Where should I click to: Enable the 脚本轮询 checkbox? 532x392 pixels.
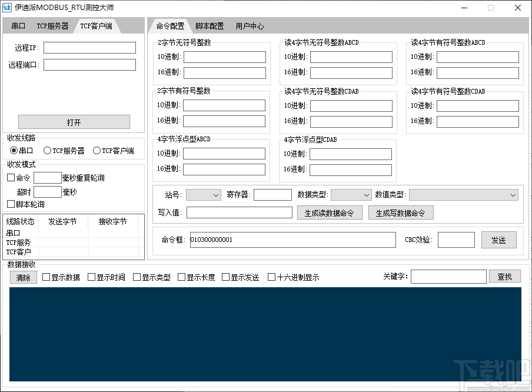[x=10, y=204]
